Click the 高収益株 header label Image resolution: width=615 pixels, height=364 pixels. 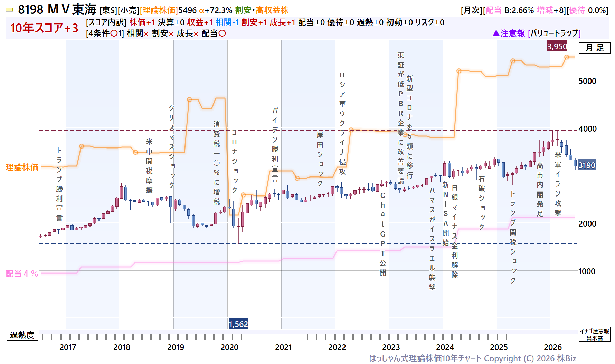[x=272, y=10]
